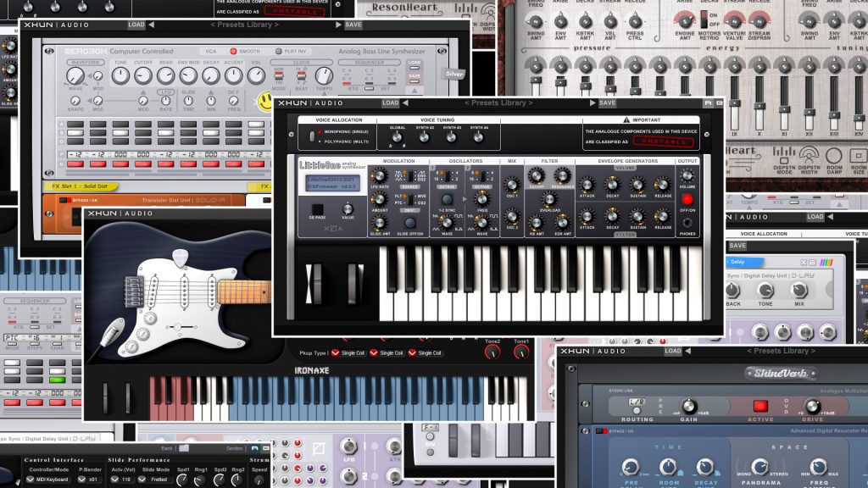Go to previous preset in ZeroBox window
Viewport: 868px width, 488px height.
click(x=151, y=25)
